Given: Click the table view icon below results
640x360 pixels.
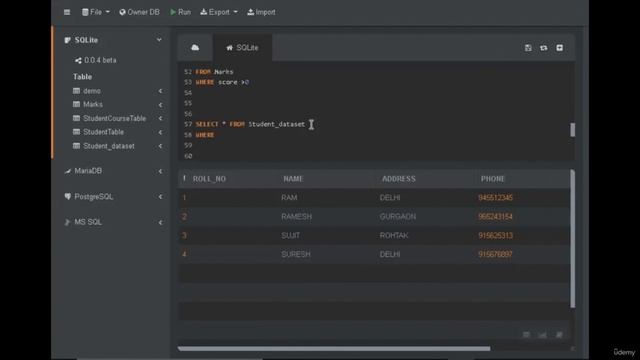Looking at the screenshot, I should coord(527,335).
